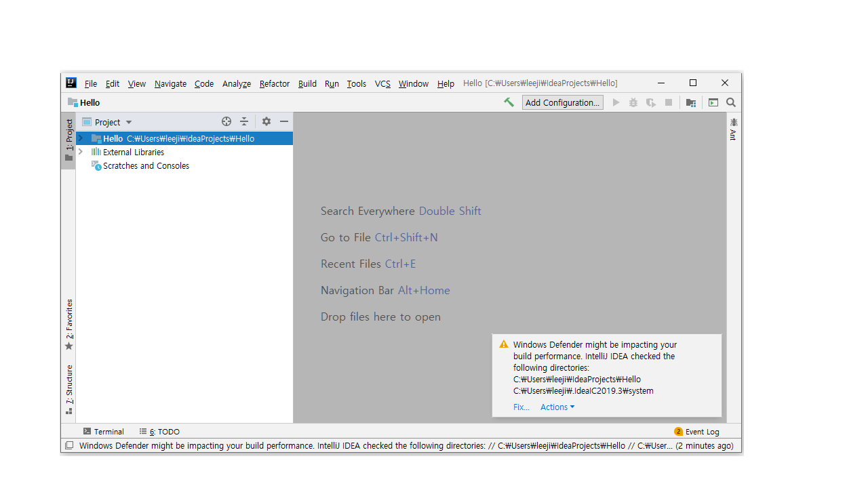Image resolution: width=868 pixels, height=488 pixels.
Task: Expand the Hello project tree node
Action: [81, 138]
